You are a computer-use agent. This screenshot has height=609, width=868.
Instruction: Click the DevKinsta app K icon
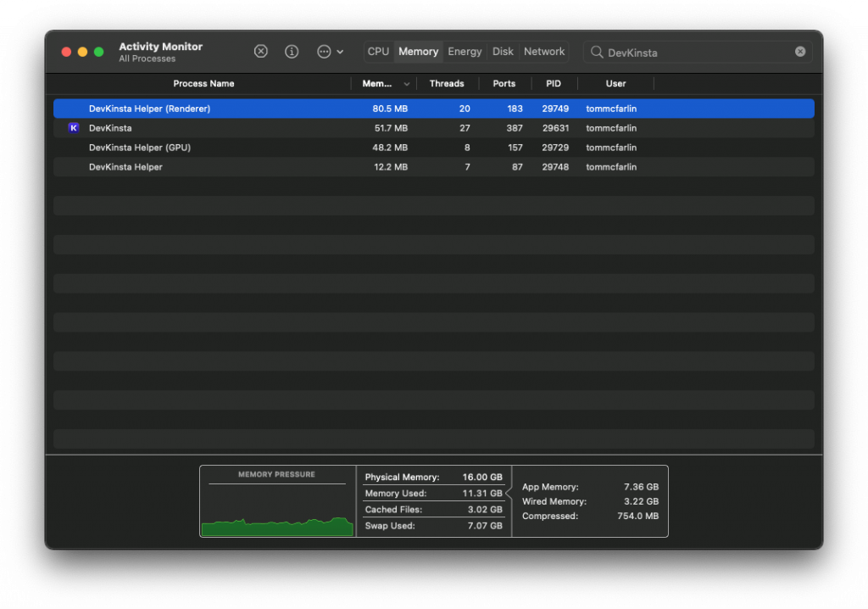click(74, 128)
